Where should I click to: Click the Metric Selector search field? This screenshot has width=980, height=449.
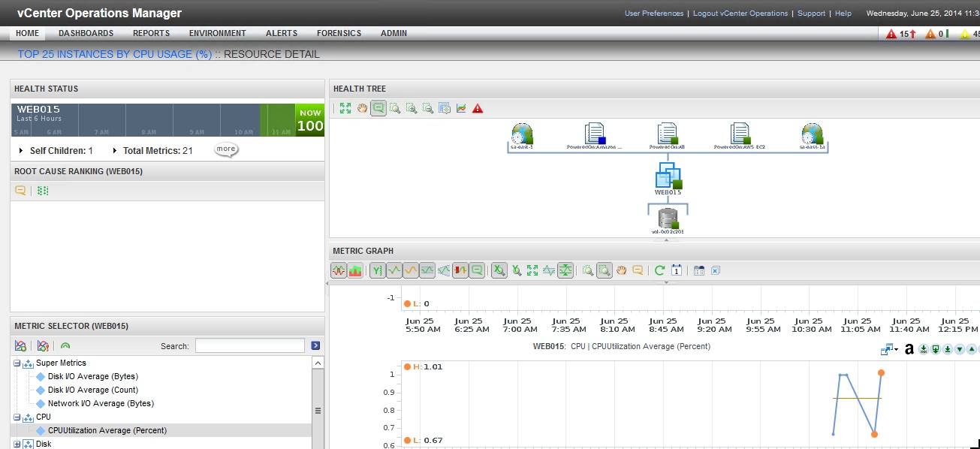(x=249, y=345)
